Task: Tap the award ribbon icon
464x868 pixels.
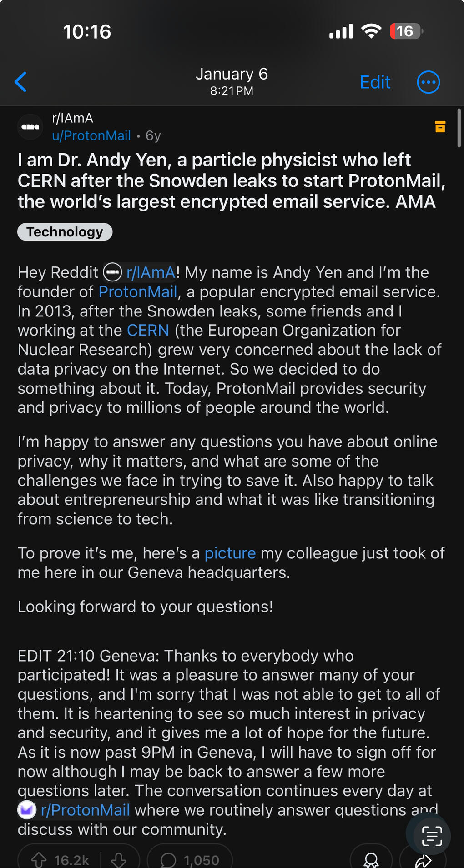Action: tap(371, 859)
